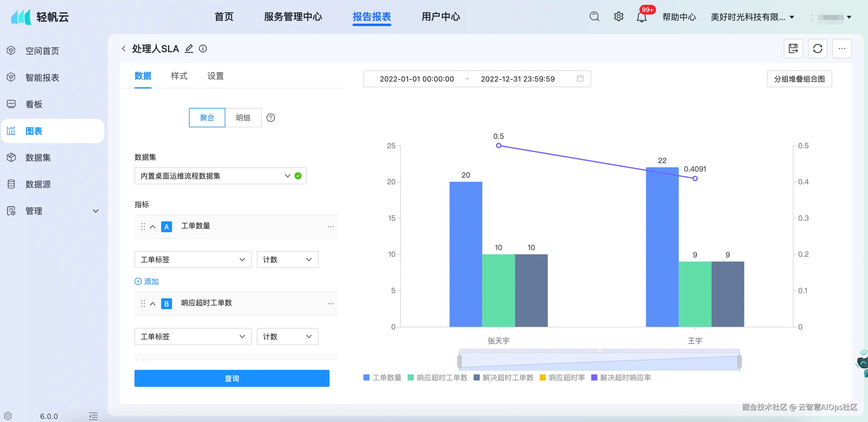868x422 pixels.
Task: Open the 计数 dropdown under 工单数量
Action: point(287,260)
